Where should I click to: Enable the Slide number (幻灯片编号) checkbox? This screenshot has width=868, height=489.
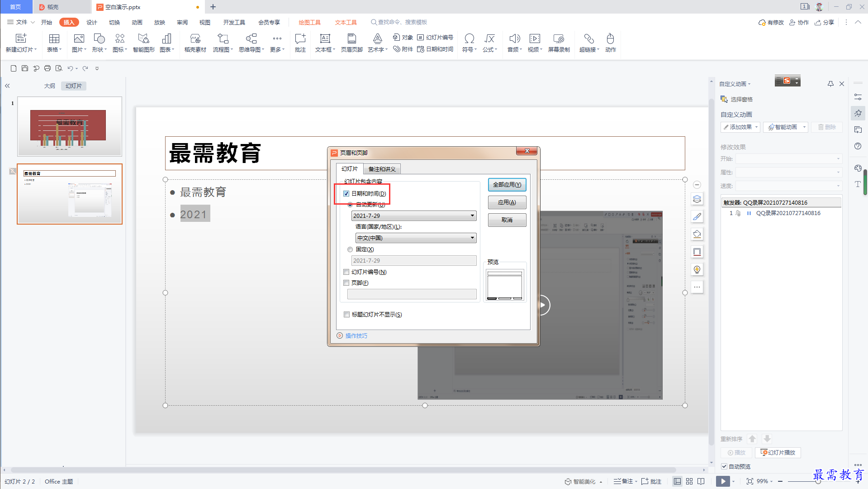(346, 272)
